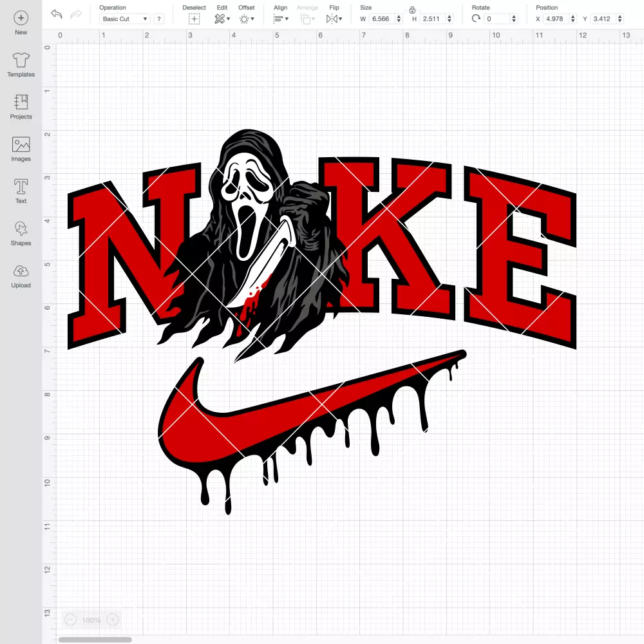Click the horizontal canvas scrollbar

click(x=95, y=639)
